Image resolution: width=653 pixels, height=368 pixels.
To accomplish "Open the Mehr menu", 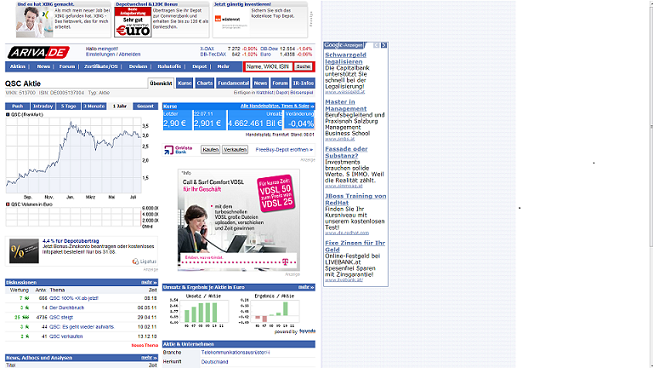I will pos(223,67).
